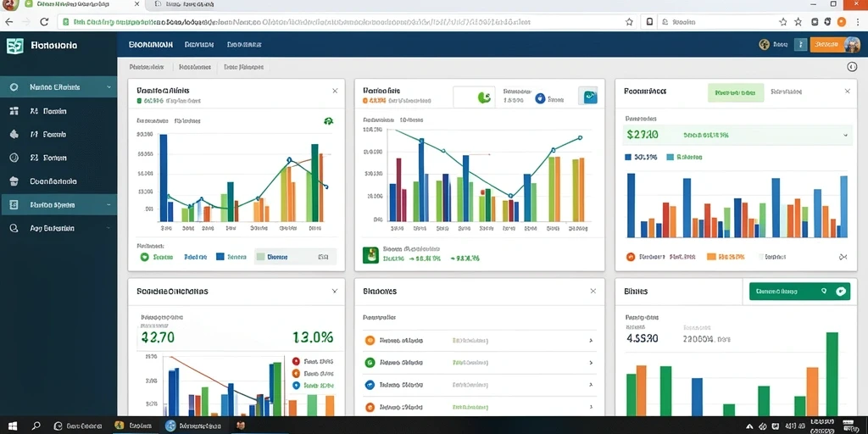Open the second header navigation item
Viewport: 868px width, 434px height.
click(x=199, y=44)
